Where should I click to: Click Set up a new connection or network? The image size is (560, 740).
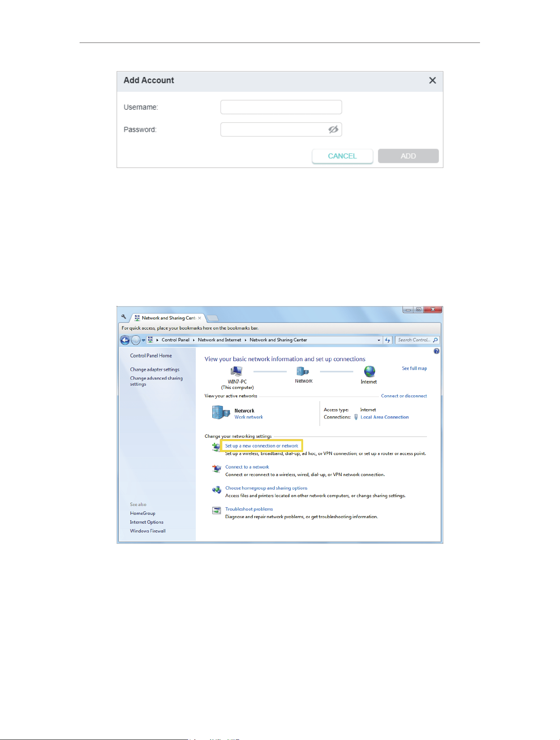click(261, 446)
